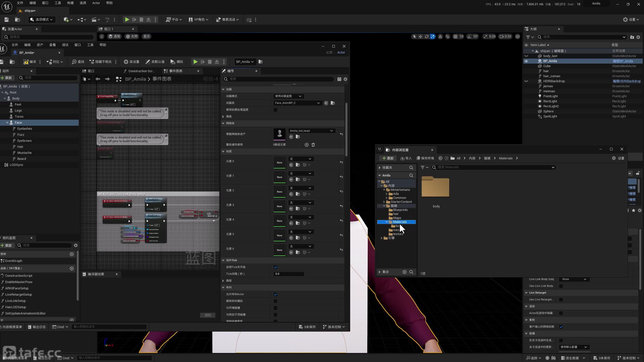
Task: Reset Element 2 material to default
Action: [x=341, y=191]
